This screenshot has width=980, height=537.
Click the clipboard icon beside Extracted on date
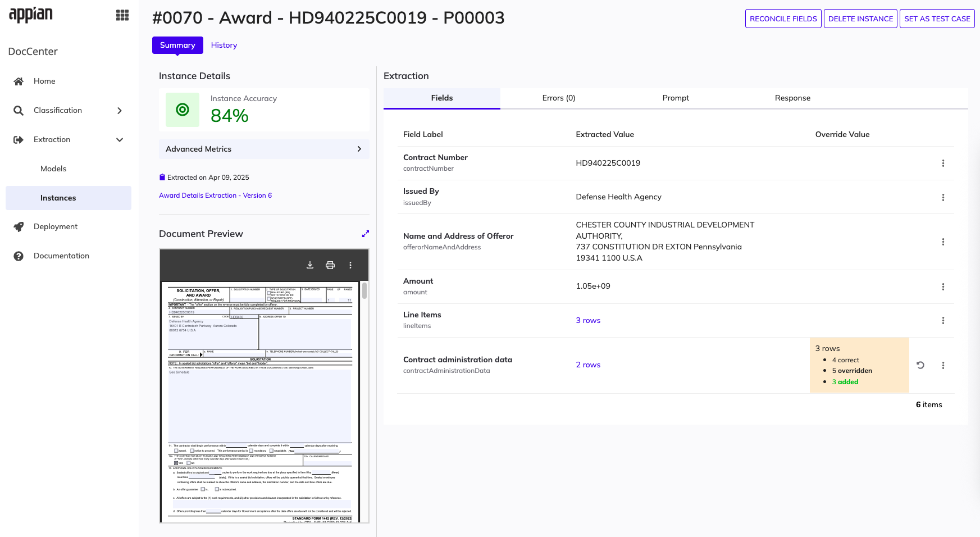(x=162, y=178)
